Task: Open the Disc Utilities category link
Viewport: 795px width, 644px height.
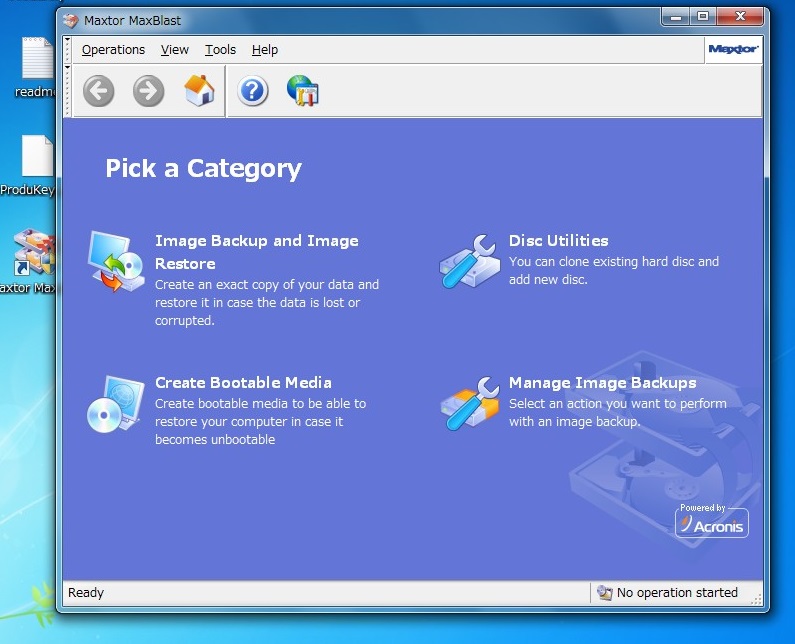Action: (x=558, y=240)
